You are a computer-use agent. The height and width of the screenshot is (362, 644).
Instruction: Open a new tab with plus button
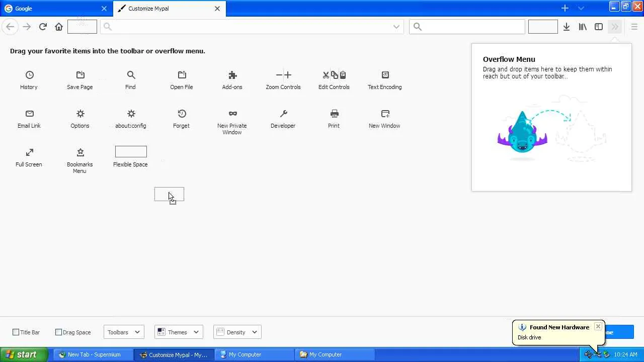point(565,8)
